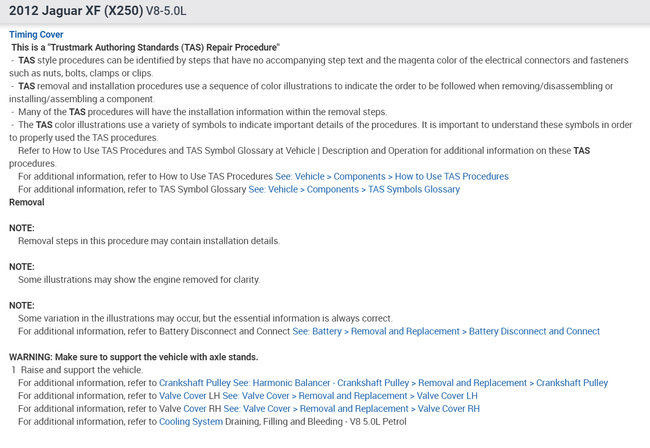Image resolution: width=650 pixels, height=448 pixels.
Task: Click the note about engine removed for clarity
Action: coord(139,279)
